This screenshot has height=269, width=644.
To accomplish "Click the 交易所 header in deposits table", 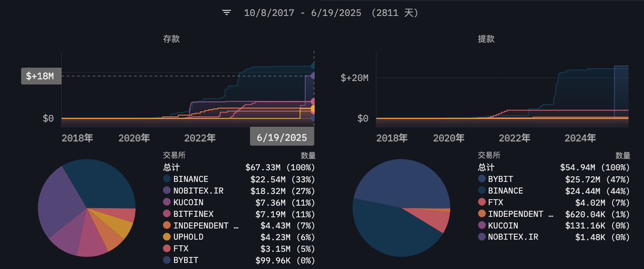I will pyautogui.click(x=174, y=156).
